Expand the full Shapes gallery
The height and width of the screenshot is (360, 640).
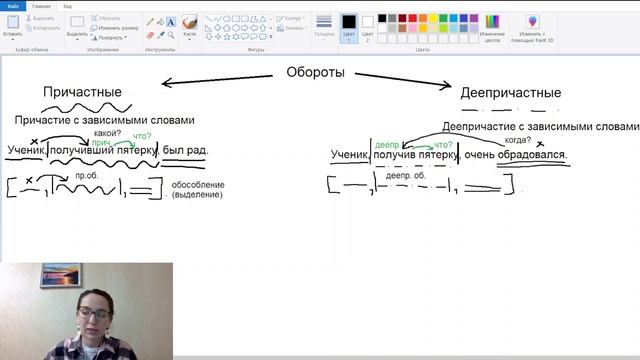coord(271,37)
